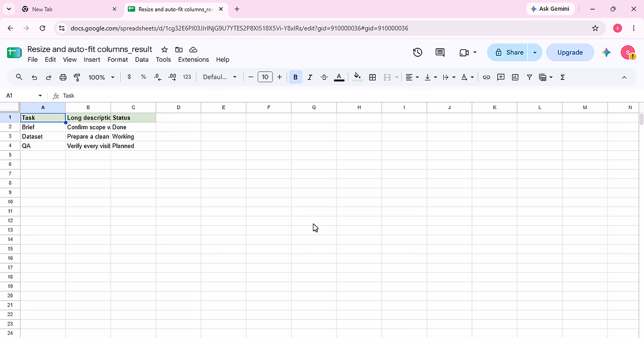Open the View menu

pyautogui.click(x=70, y=60)
